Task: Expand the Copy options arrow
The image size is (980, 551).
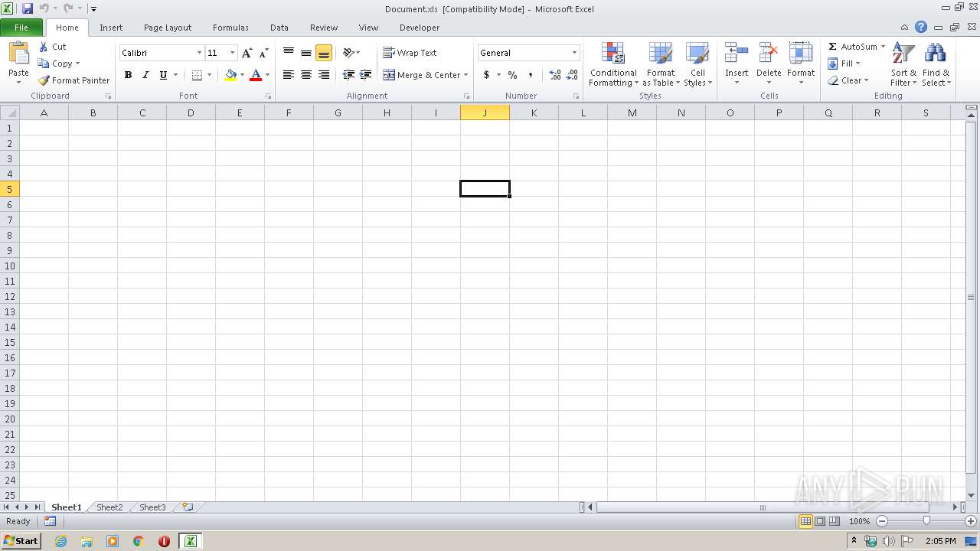Action: coord(77,64)
